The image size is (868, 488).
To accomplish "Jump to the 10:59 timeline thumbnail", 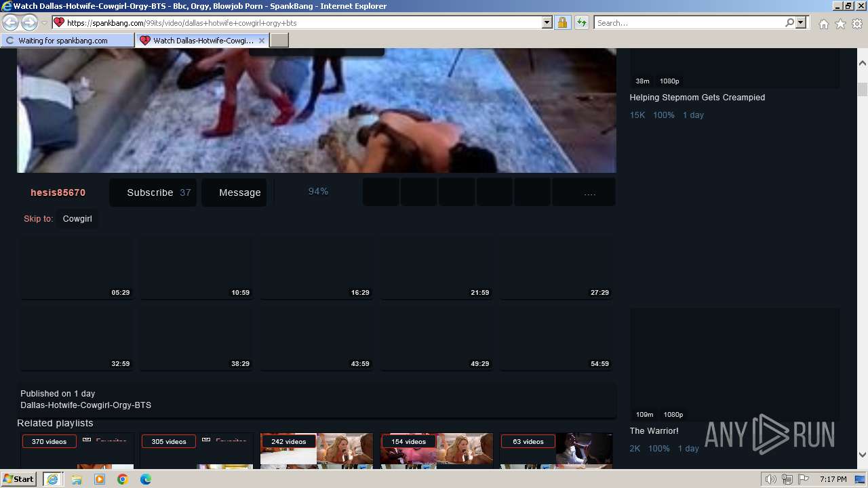I will tap(197, 267).
